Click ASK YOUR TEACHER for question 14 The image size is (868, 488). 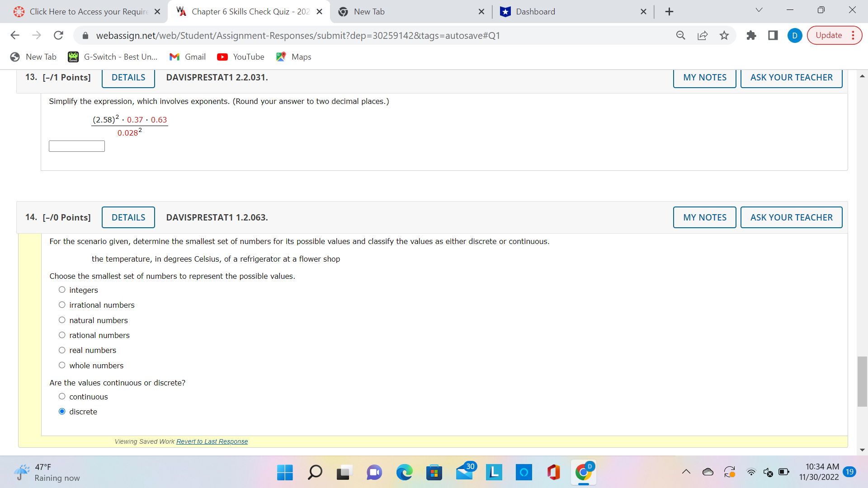791,217
